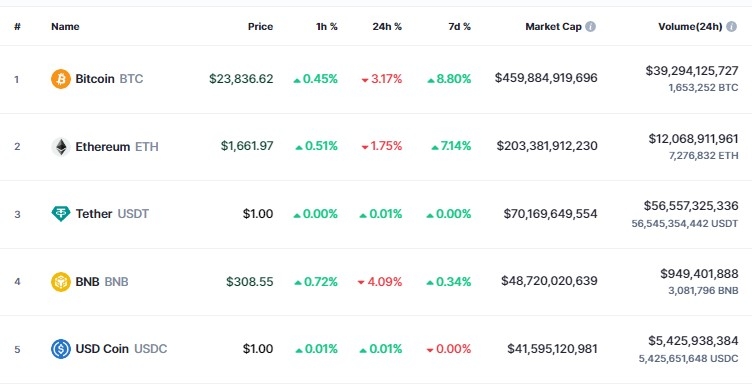Sort by the Name column header
This screenshot has width=752, height=388.
click(x=65, y=26)
